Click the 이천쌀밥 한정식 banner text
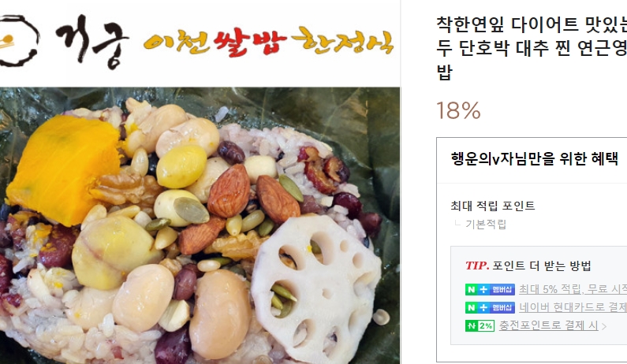This screenshot has width=627, height=364. click(x=268, y=42)
